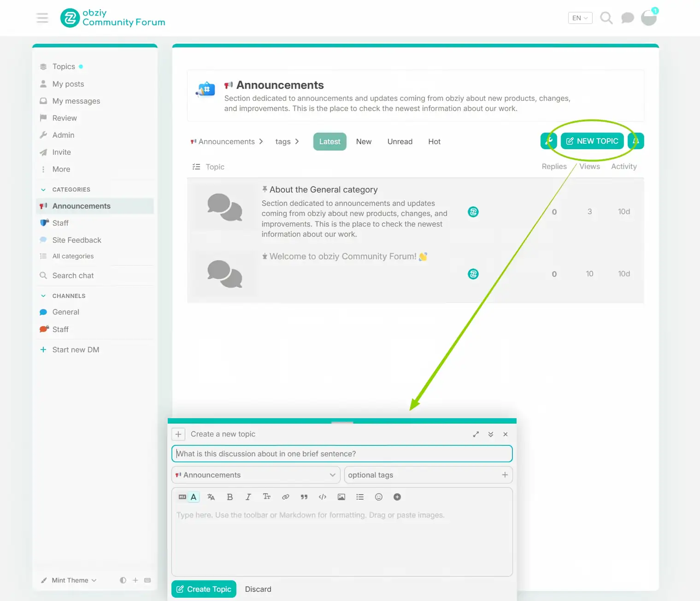The height and width of the screenshot is (601, 700).
Task: Click the wrench category admin button
Action: (x=549, y=141)
